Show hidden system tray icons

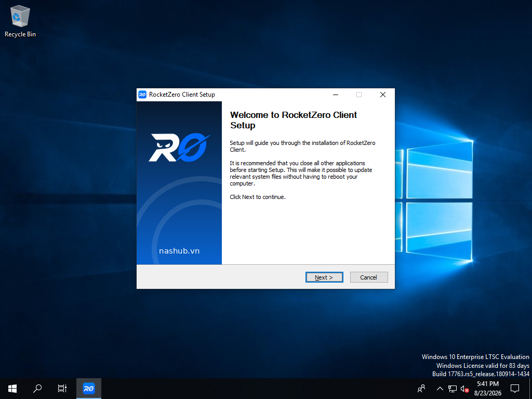pos(440,389)
